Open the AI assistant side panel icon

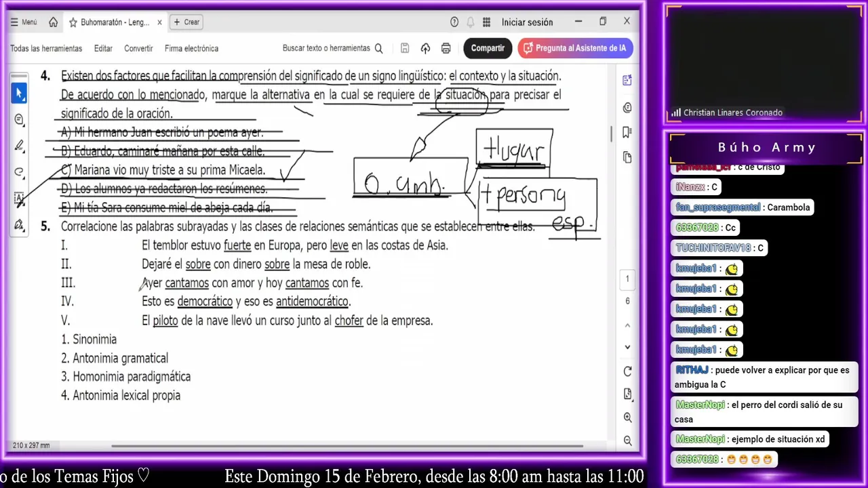pos(627,81)
